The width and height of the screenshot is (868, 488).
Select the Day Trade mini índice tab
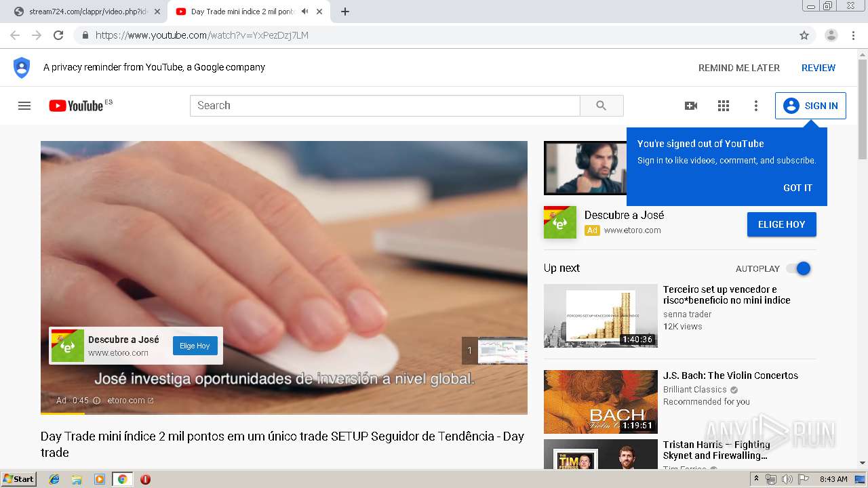241,12
